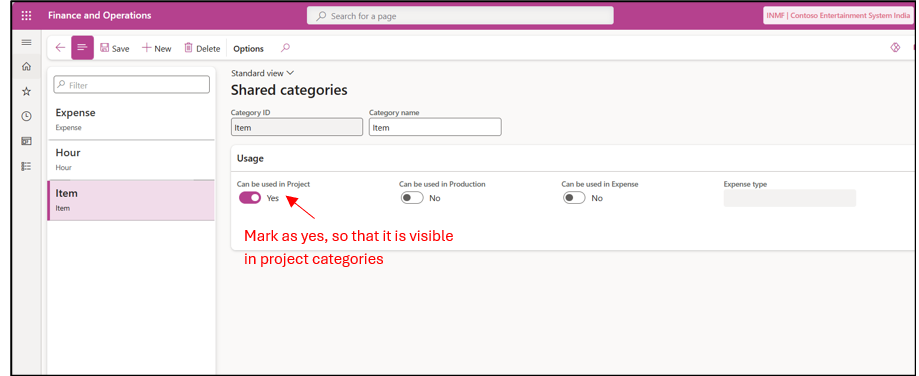Toggle the list pane view button

83,48
